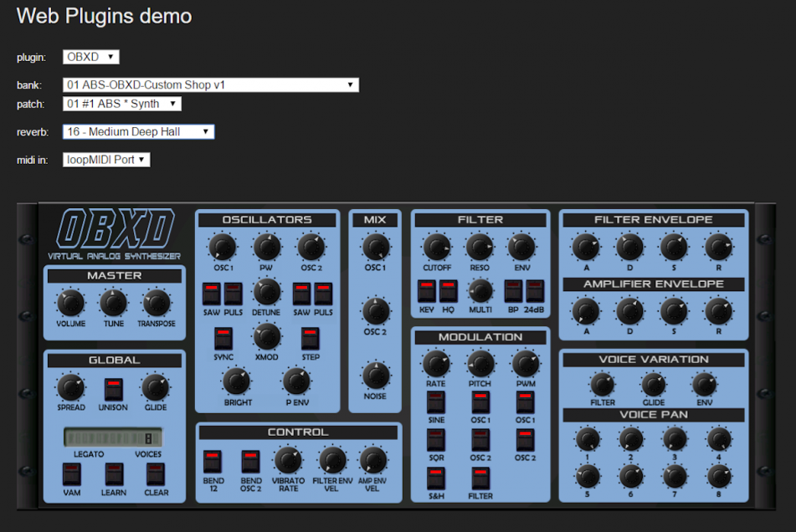Toggle the UNISON switch

click(113, 390)
